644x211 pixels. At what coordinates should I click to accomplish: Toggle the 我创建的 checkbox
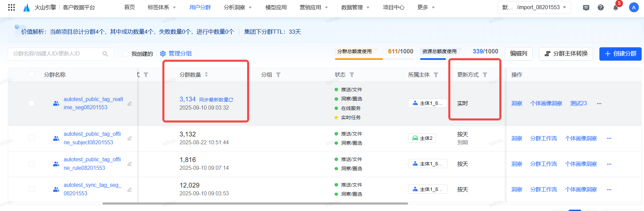pos(126,54)
